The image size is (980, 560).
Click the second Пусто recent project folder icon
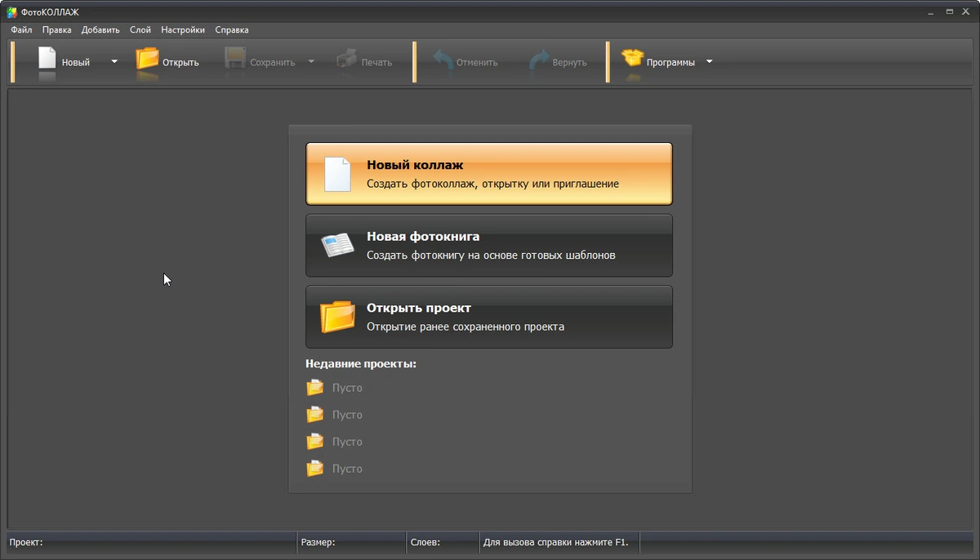coord(314,415)
